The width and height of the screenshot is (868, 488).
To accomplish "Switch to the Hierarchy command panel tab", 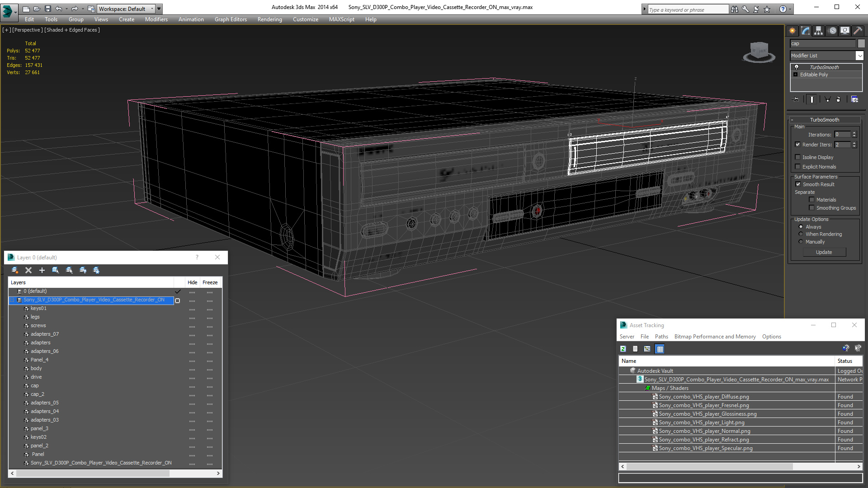I will tap(818, 30).
